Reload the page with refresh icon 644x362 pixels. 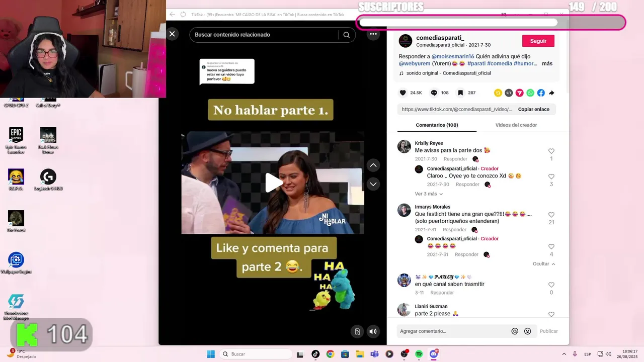click(183, 15)
